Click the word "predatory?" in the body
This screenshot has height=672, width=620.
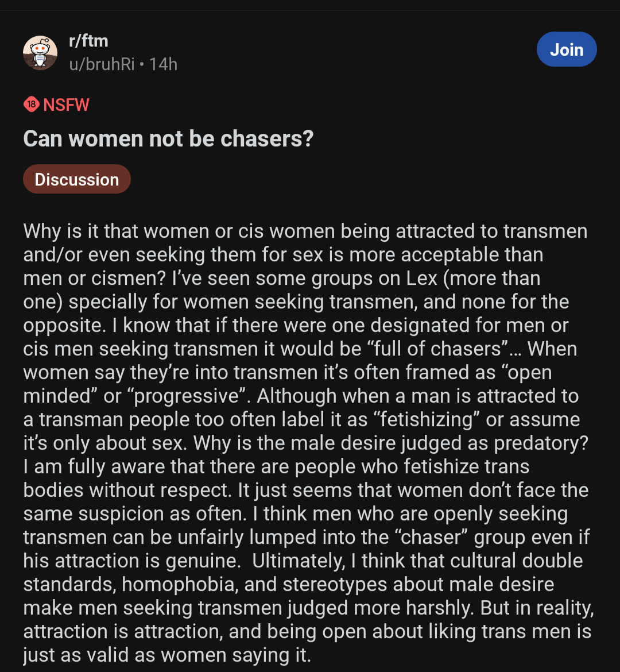pyautogui.click(x=541, y=443)
